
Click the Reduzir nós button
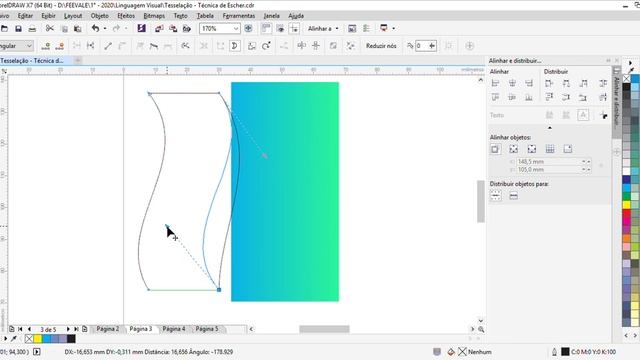click(x=381, y=46)
